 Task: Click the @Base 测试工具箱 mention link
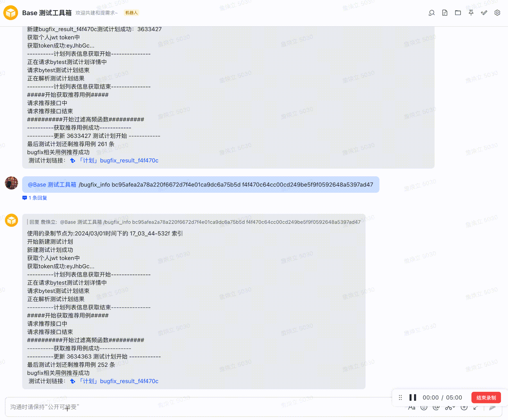(x=52, y=185)
